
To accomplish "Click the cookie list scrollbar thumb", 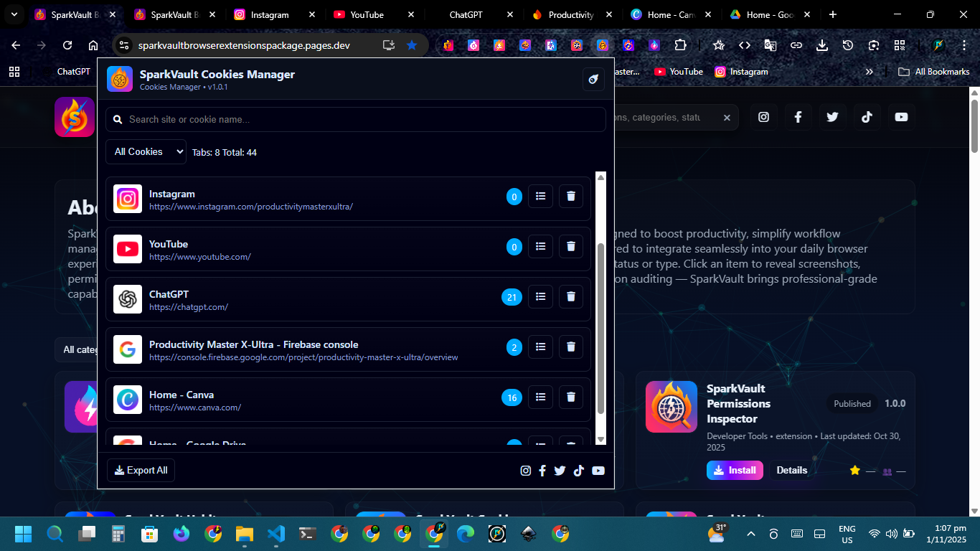I will (601, 328).
